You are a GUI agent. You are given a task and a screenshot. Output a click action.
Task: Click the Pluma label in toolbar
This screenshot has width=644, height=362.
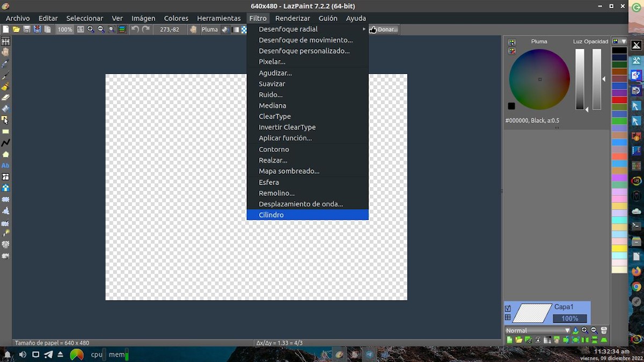coord(210,29)
